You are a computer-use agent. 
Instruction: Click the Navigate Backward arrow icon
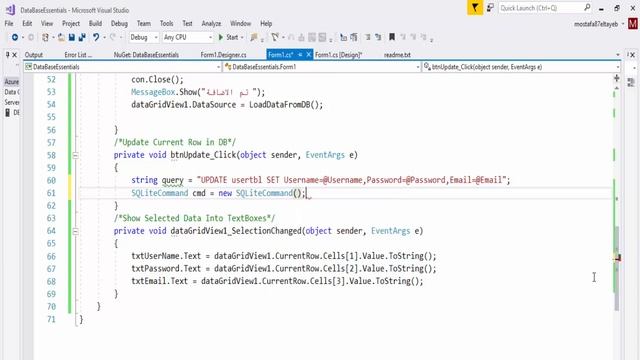pos(15,37)
